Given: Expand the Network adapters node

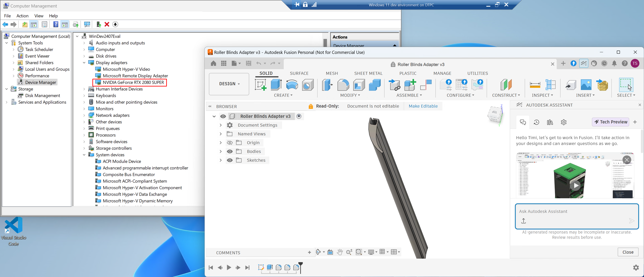Looking at the screenshot, I should [84, 115].
